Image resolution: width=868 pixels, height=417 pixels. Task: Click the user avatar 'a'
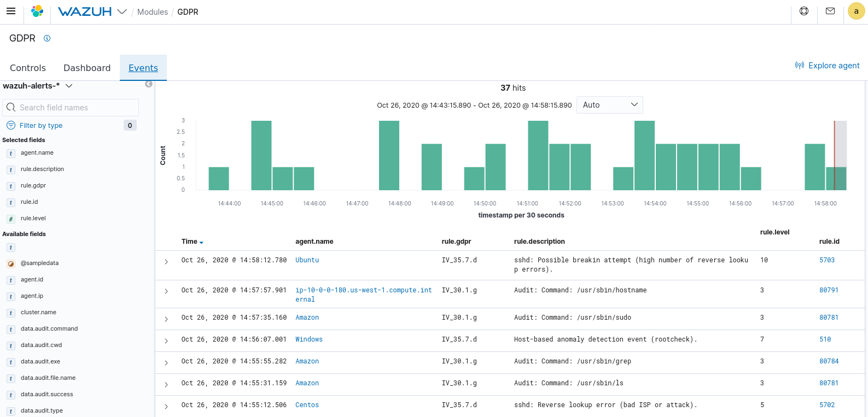(x=856, y=11)
